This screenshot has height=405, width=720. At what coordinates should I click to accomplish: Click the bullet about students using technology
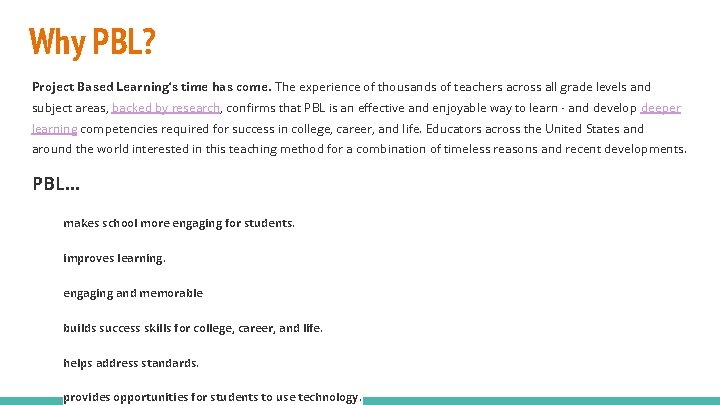tap(211, 397)
